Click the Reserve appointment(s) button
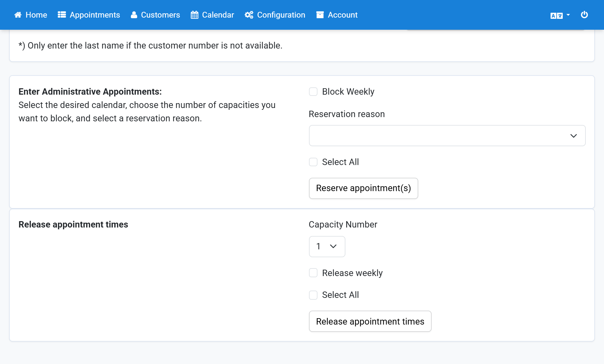Screen dimensions: 604x364 coord(363,188)
